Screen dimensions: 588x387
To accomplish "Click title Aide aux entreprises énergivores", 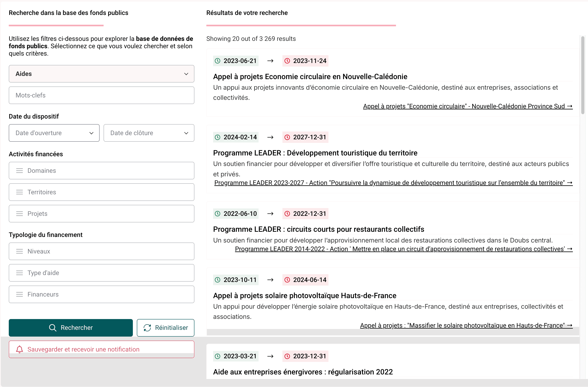I will pos(303,372).
